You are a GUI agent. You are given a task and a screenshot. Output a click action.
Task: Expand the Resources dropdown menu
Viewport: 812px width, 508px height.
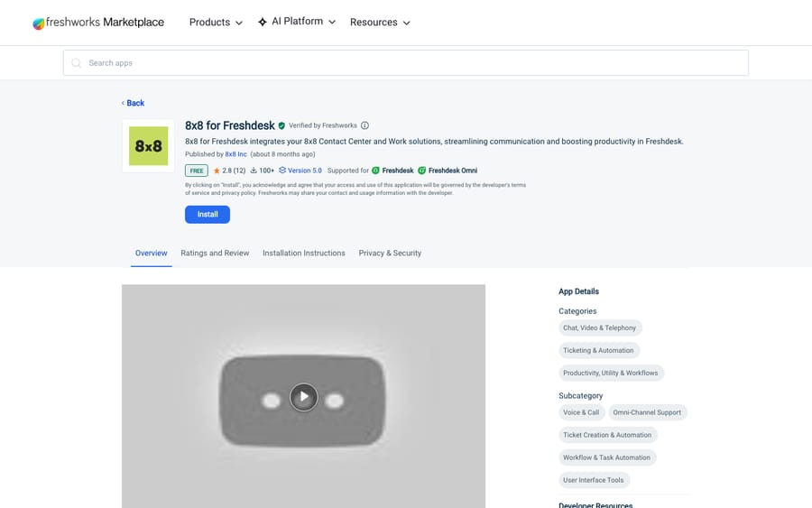[x=380, y=23]
